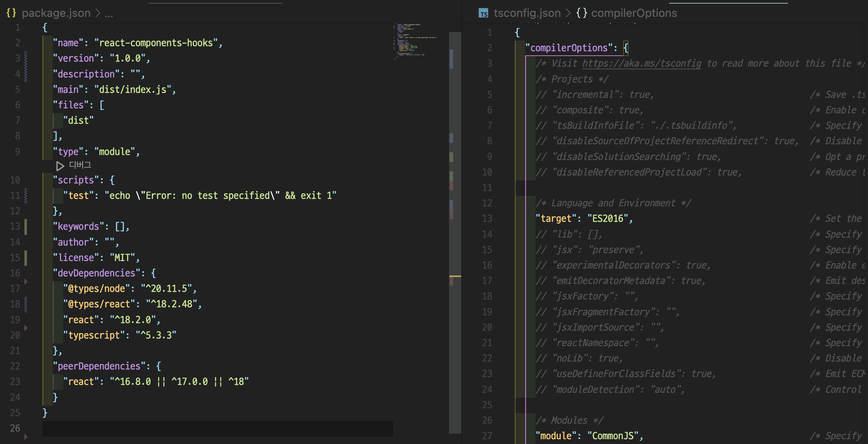The width and height of the screenshot is (868, 444).
Task: Open the tsconfig.json breadcrumb dropdown
Action: pos(527,13)
